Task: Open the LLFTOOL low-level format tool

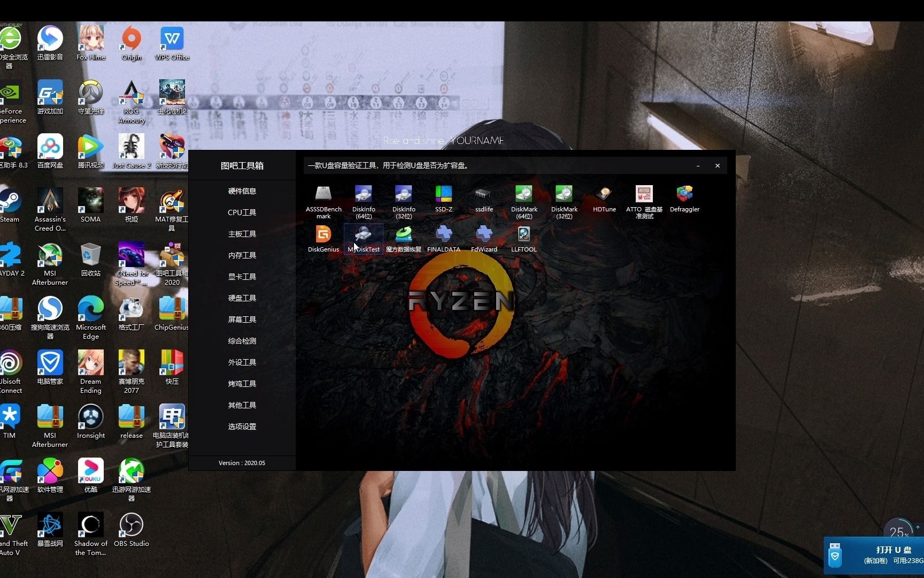Action: click(x=524, y=239)
